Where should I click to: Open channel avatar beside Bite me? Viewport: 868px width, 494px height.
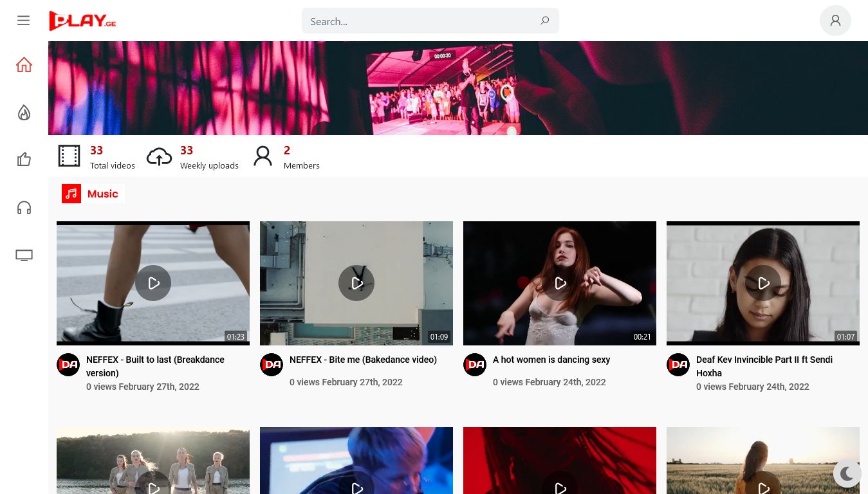coord(272,365)
